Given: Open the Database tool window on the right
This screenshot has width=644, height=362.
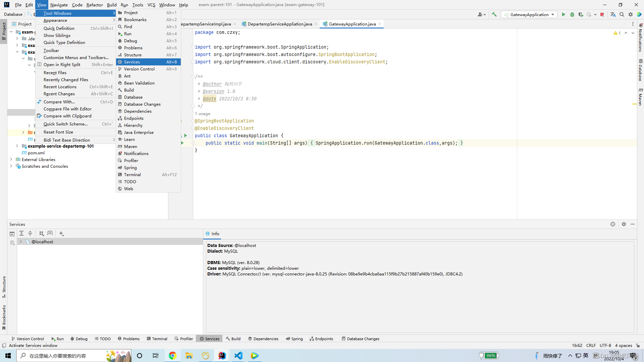Looking at the screenshot, I should click(x=641, y=72).
